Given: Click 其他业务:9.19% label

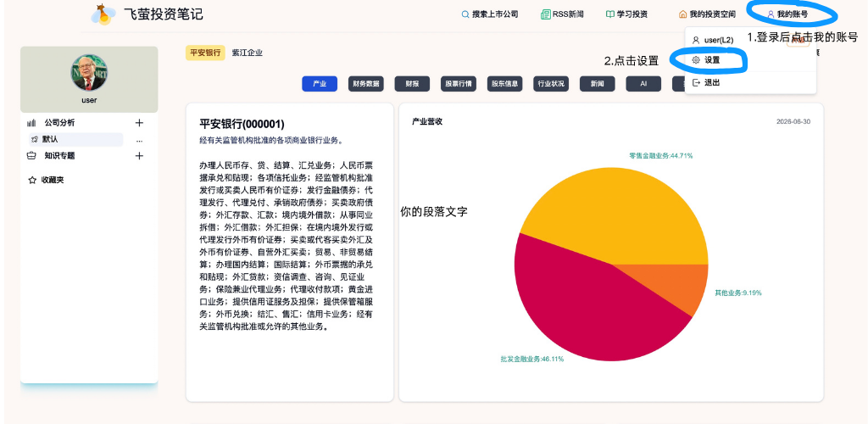Looking at the screenshot, I should 738,293.
